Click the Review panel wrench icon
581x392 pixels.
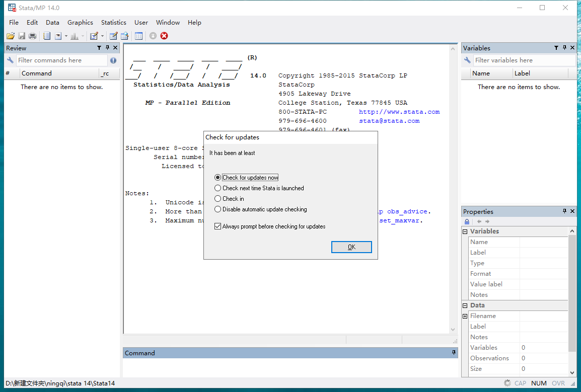click(10, 60)
